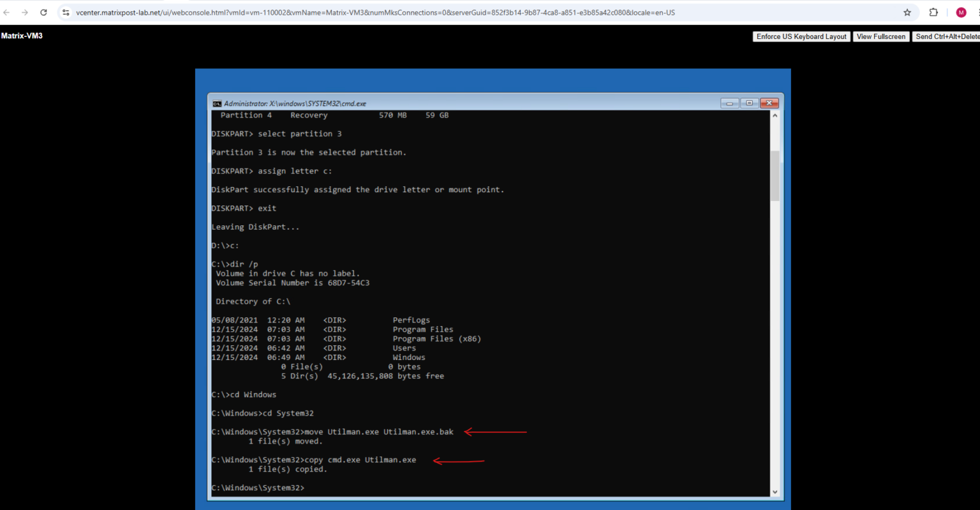Open the browser extensions puzzle icon

(933, 12)
